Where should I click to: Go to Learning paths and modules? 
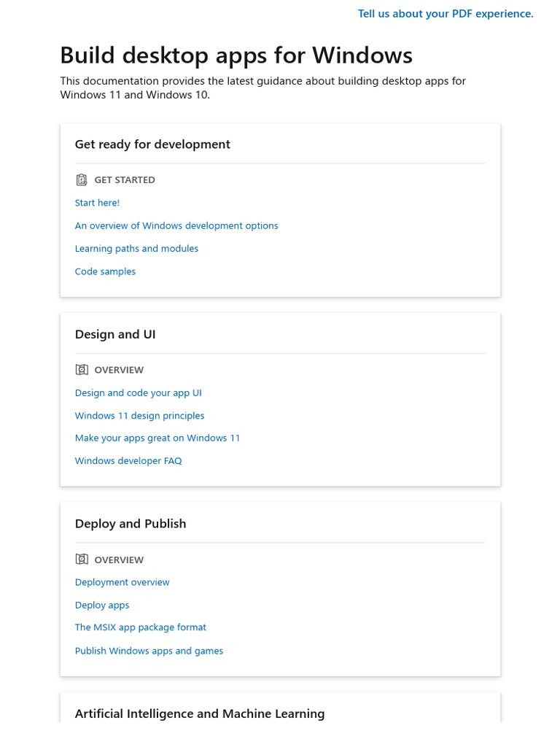coord(136,249)
